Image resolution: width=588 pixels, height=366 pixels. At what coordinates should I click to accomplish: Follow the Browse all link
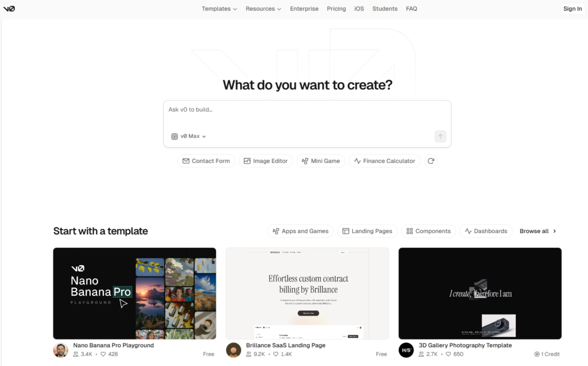click(x=537, y=231)
